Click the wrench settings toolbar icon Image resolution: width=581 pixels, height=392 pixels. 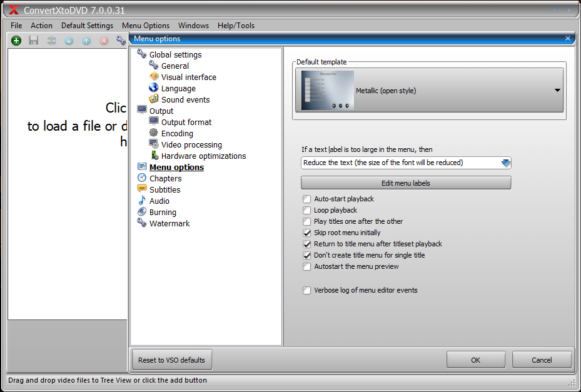121,40
